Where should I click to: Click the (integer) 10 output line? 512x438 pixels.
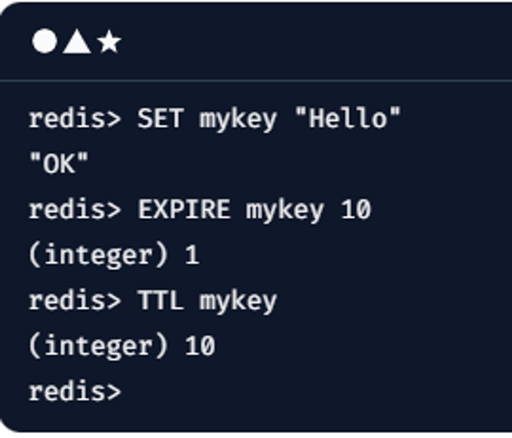[122, 347]
